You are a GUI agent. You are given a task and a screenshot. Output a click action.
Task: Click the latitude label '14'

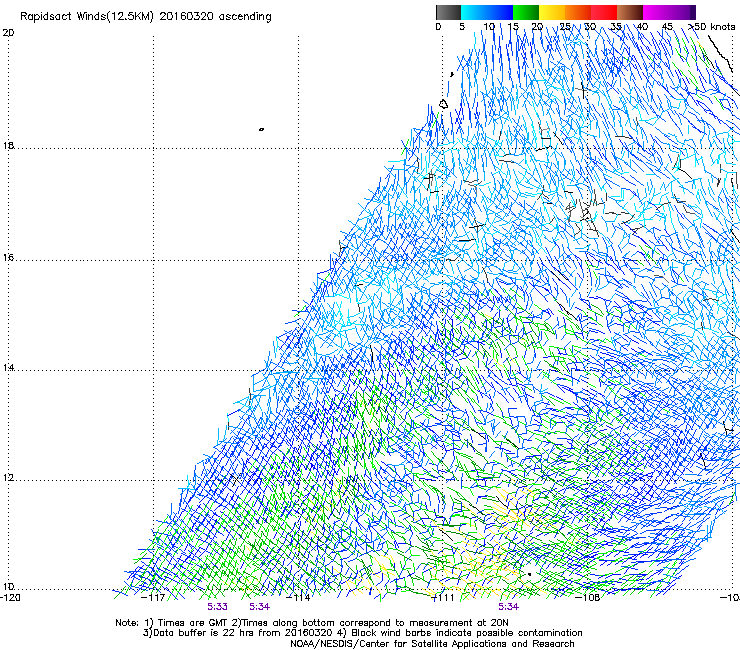tap(8, 368)
